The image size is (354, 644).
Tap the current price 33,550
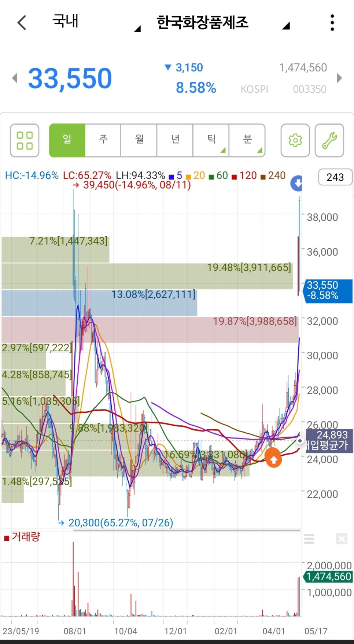click(x=70, y=78)
